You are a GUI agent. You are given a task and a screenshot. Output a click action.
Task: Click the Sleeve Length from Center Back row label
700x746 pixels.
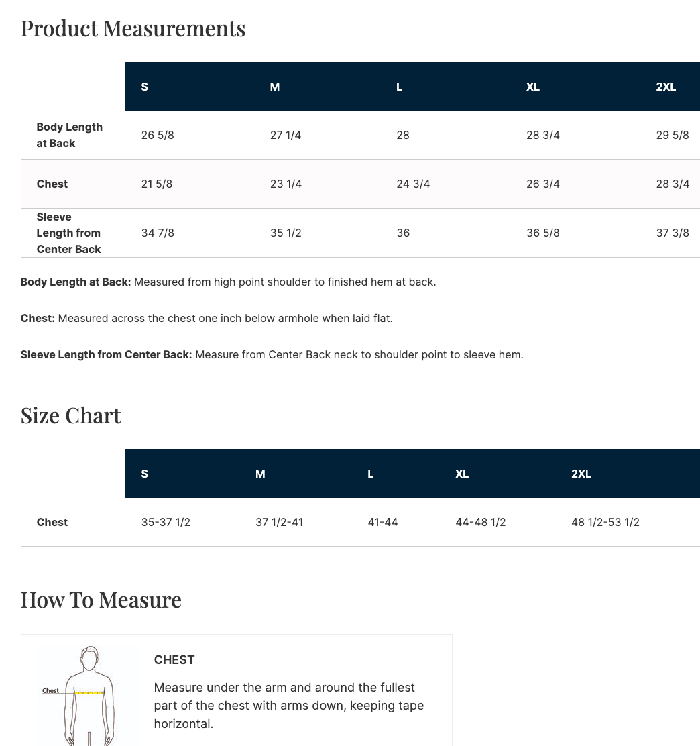[68, 233]
